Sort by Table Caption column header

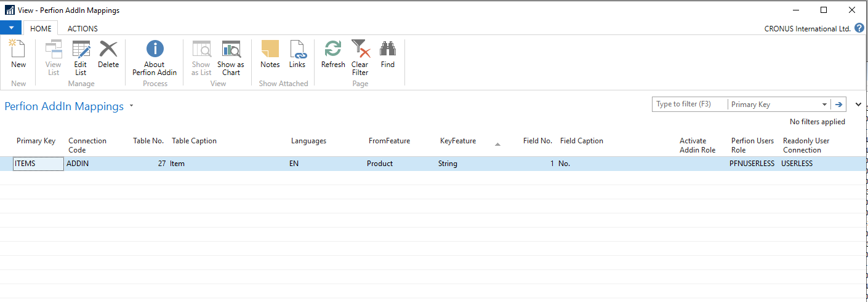coord(194,141)
